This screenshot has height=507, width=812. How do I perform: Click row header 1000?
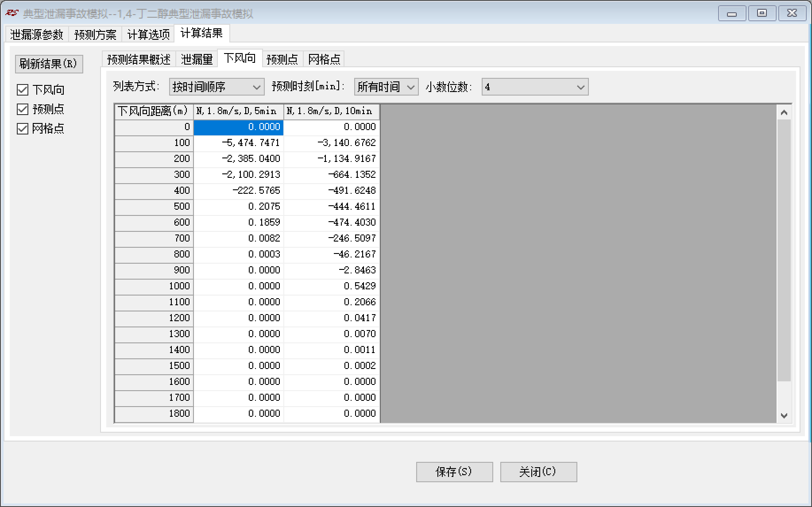click(x=154, y=286)
